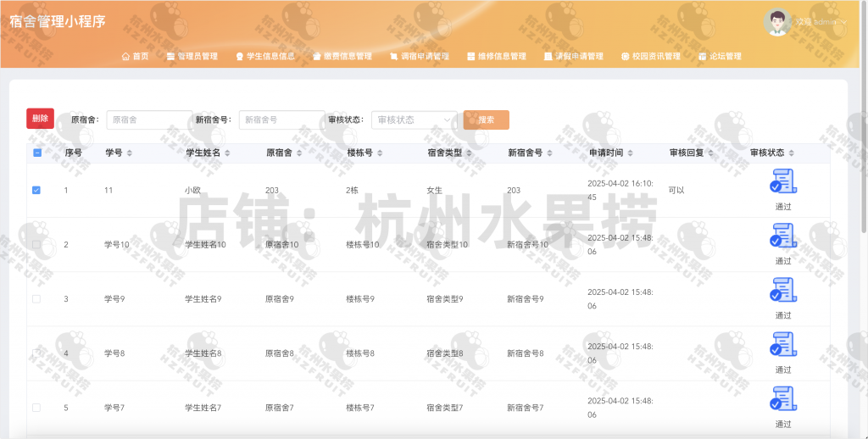
Task: Click the 缴费信息管理 menu icon
Action: click(x=317, y=57)
